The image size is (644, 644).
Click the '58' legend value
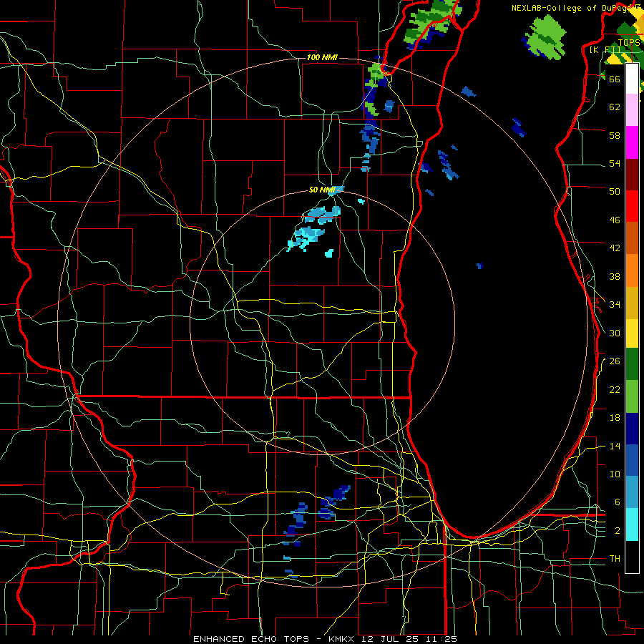615,135
